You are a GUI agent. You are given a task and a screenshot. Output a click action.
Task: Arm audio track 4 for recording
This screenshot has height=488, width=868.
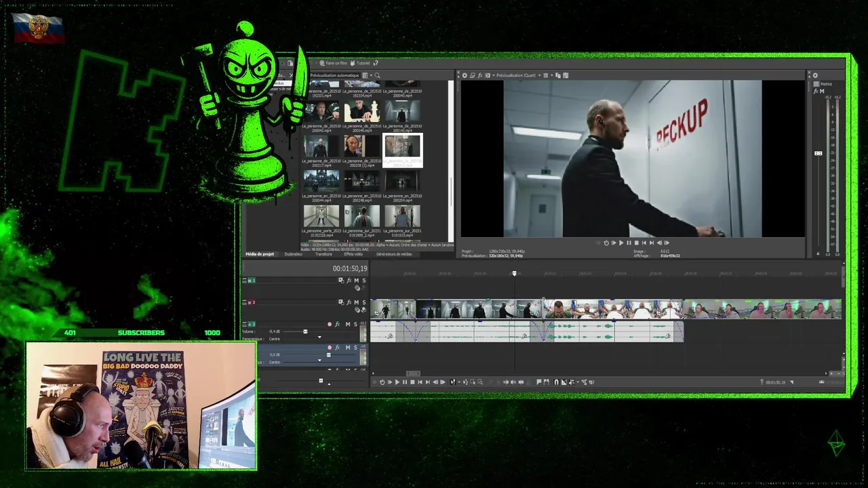click(330, 348)
